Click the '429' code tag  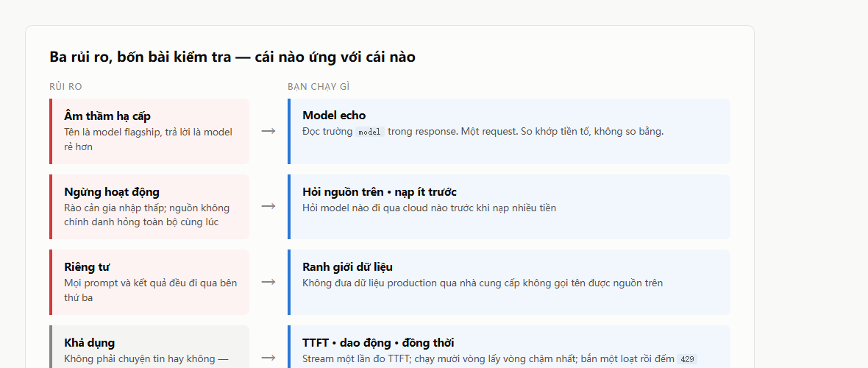click(x=687, y=359)
